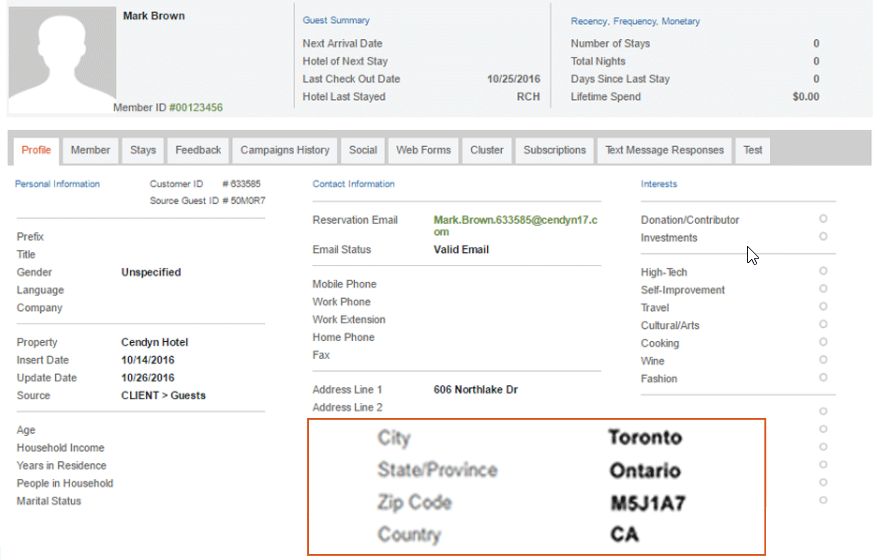Select the Donation/Contributor interest radio button
Image resolution: width=876 pixels, height=560 pixels.
(x=823, y=219)
